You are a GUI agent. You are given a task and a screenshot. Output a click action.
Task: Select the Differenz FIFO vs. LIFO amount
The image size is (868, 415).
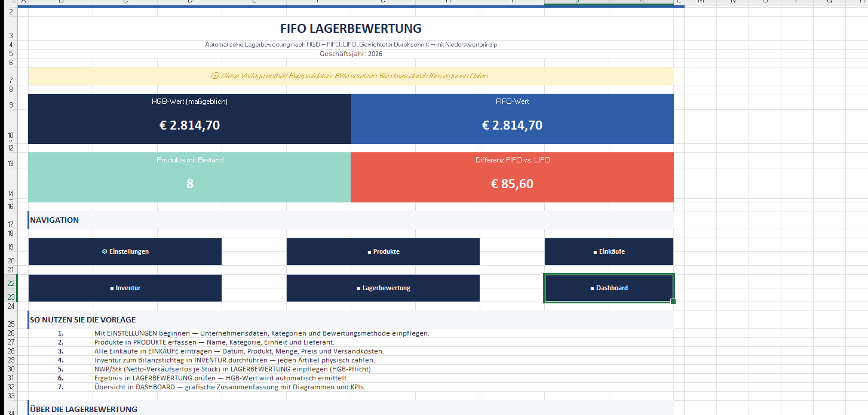point(512,184)
